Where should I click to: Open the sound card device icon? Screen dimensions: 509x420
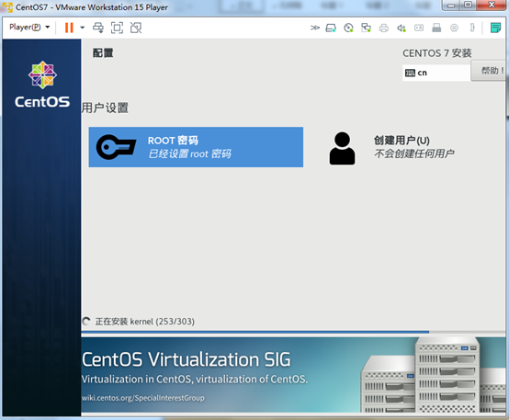tap(402, 28)
